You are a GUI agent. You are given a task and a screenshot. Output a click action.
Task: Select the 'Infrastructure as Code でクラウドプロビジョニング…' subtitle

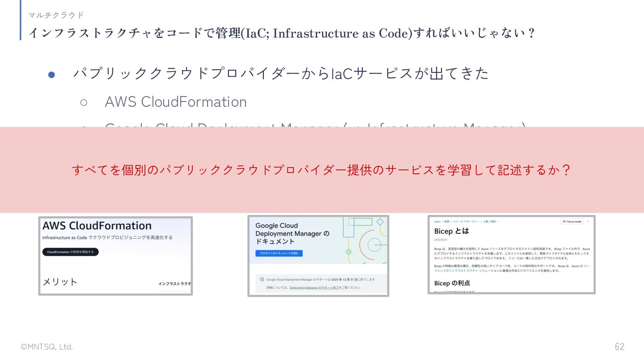point(107,238)
